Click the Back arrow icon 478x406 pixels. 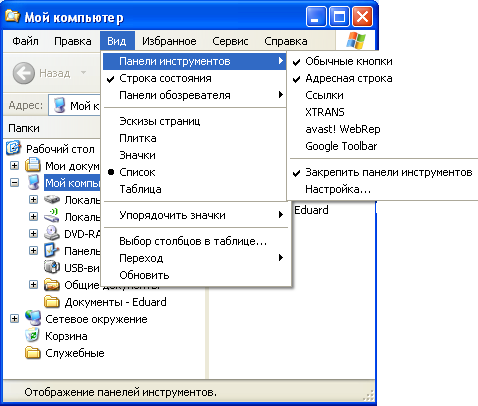[x=24, y=73]
